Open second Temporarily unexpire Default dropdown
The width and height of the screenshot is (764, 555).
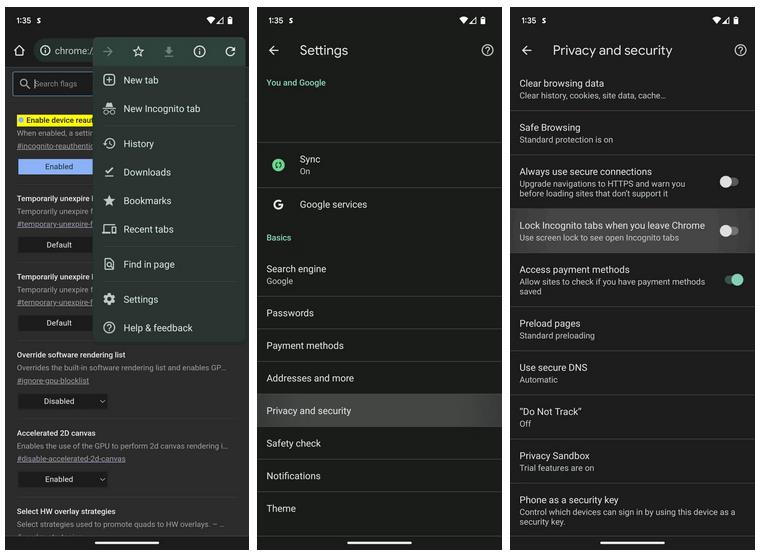pos(56,323)
